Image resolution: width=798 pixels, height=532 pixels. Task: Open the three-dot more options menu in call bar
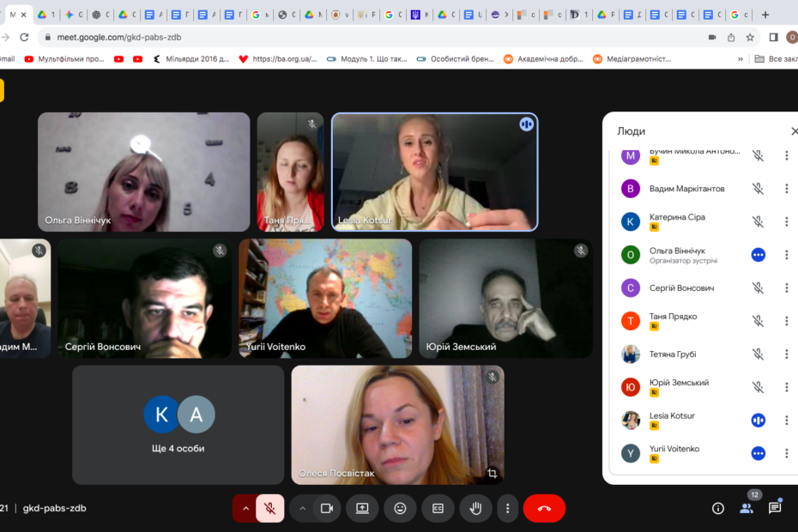(x=508, y=508)
